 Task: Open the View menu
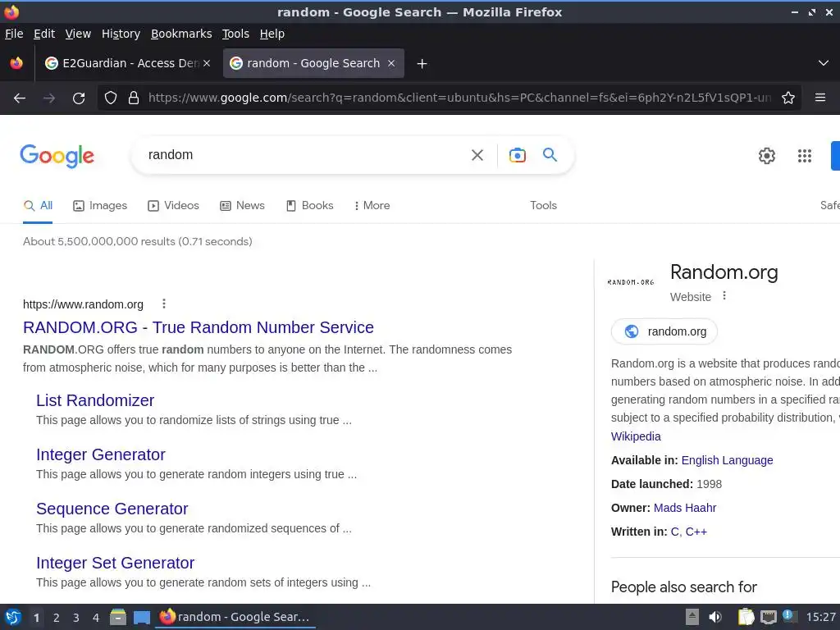pos(78,34)
